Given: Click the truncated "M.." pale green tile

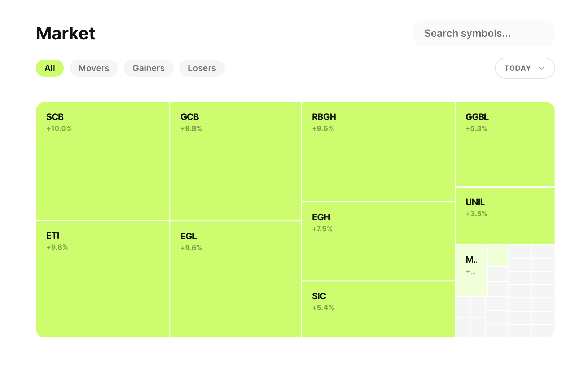Looking at the screenshot, I should (x=471, y=271).
